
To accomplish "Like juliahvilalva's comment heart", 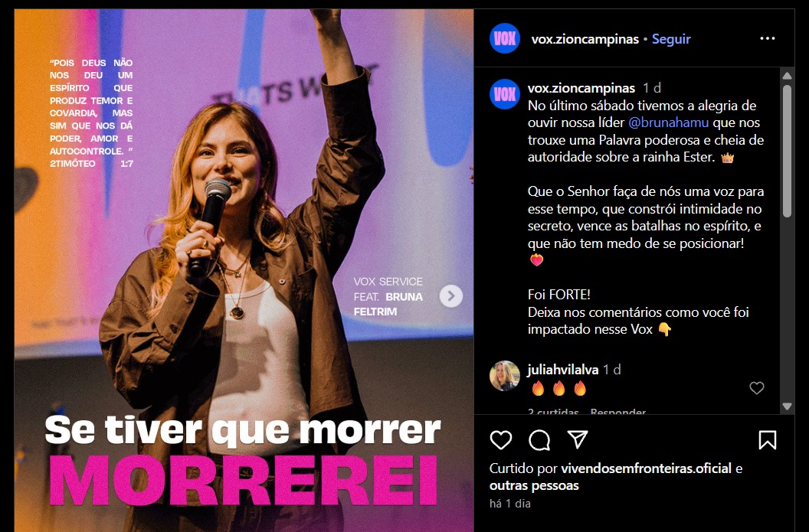I will pyautogui.click(x=756, y=387).
